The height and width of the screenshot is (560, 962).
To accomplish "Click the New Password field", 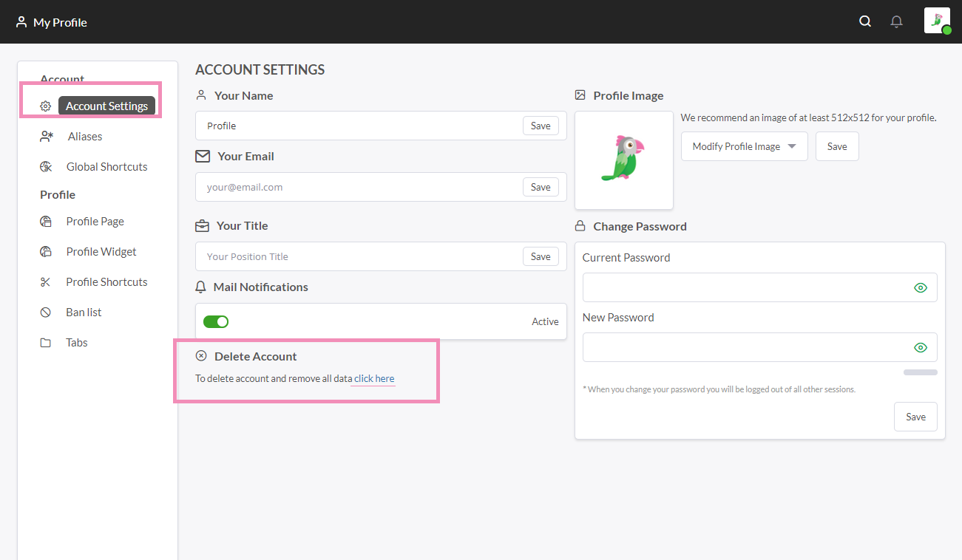I will [760, 347].
